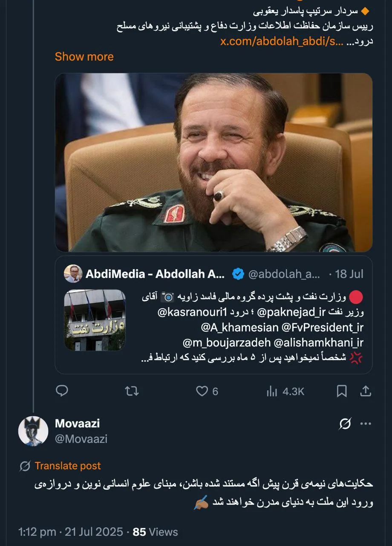This screenshot has height=546, width=392.
Task: Like the post via heart icon
Action: (x=202, y=391)
